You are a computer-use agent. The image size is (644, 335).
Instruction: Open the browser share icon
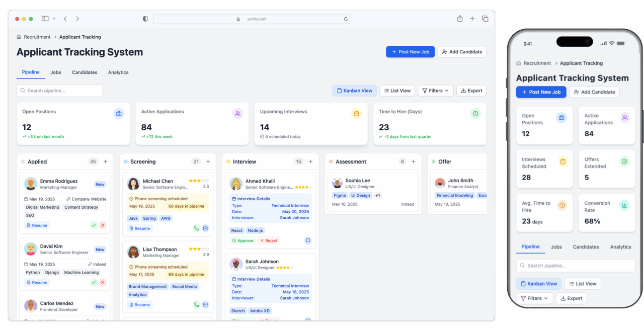tap(460, 19)
